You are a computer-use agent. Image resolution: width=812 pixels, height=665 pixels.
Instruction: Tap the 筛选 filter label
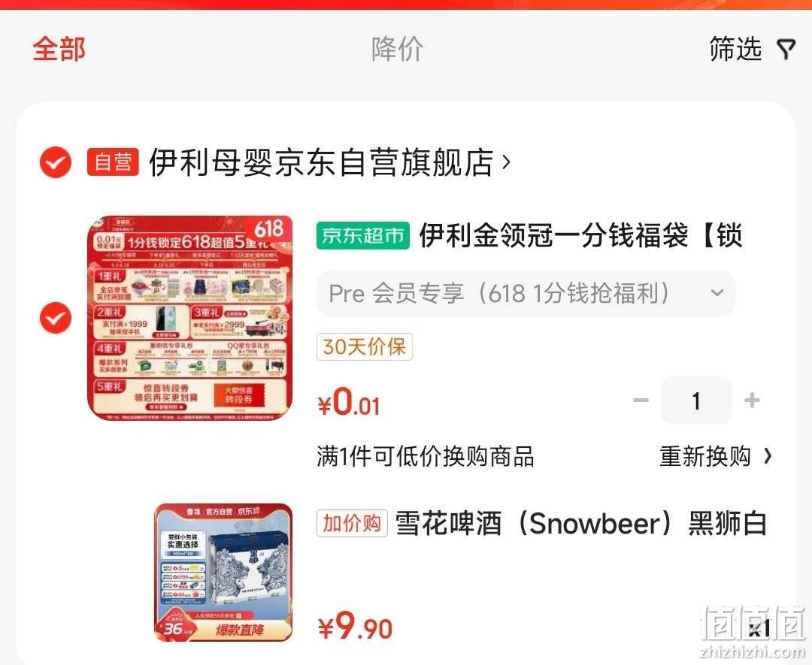(x=735, y=50)
